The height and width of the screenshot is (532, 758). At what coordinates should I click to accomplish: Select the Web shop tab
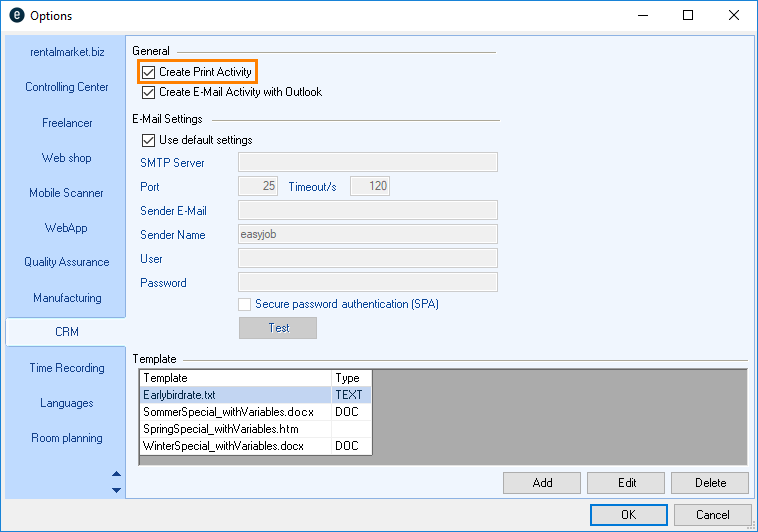[67, 158]
